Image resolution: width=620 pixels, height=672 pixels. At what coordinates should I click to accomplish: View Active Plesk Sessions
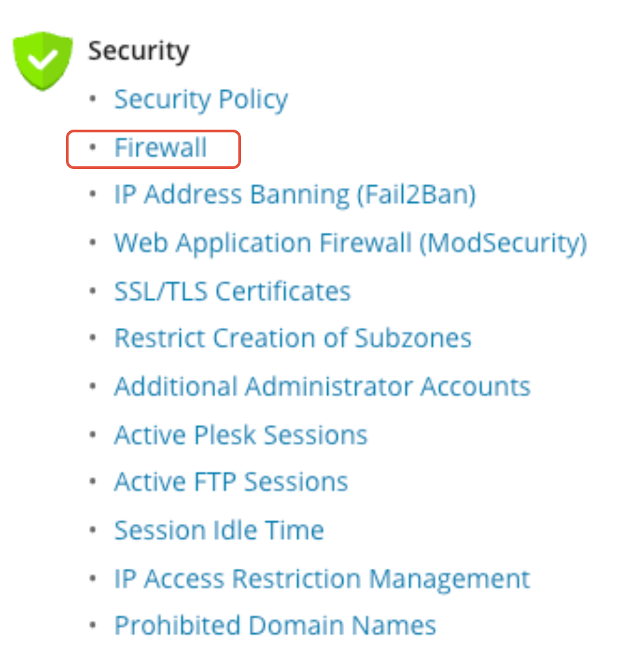point(241,434)
